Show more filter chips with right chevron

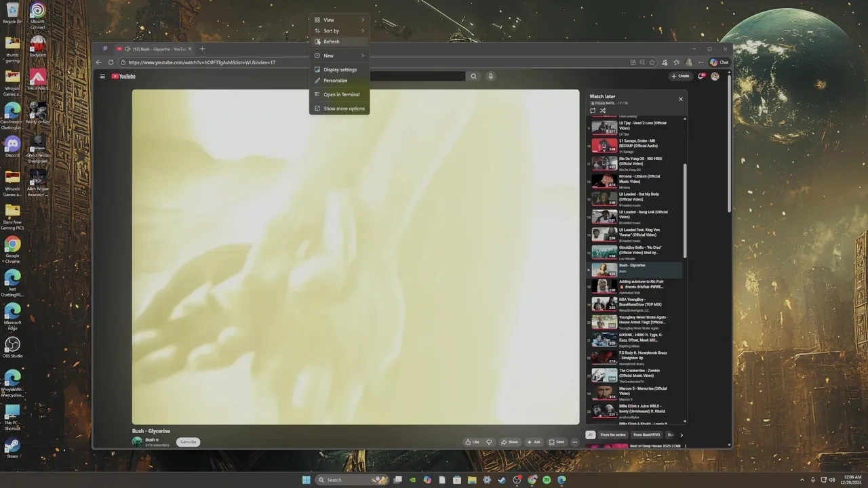coord(682,435)
